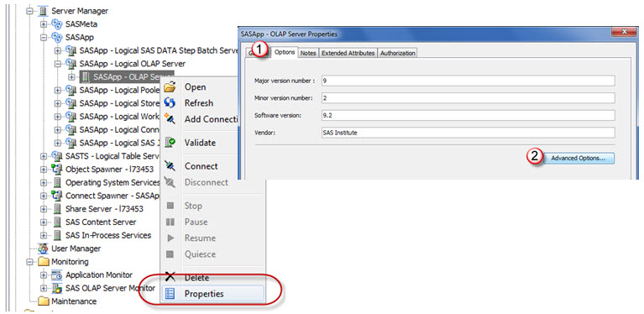Choose Properties from the context menu
This screenshot has width=644, height=314.
tap(212, 294)
